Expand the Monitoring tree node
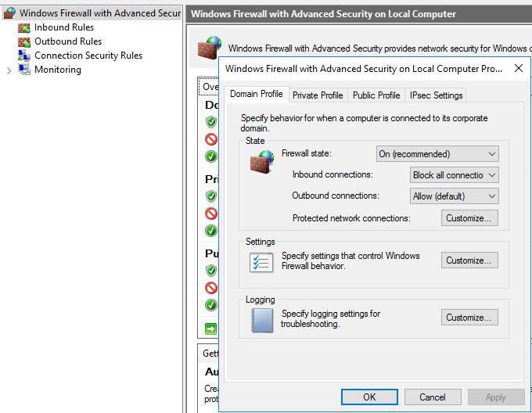532x413 pixels. 9,70
